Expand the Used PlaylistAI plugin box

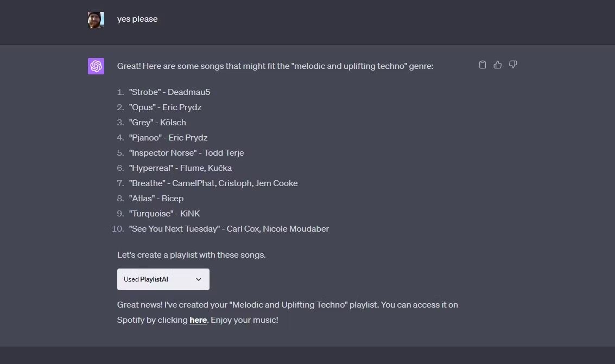click(x=163, y=279)
